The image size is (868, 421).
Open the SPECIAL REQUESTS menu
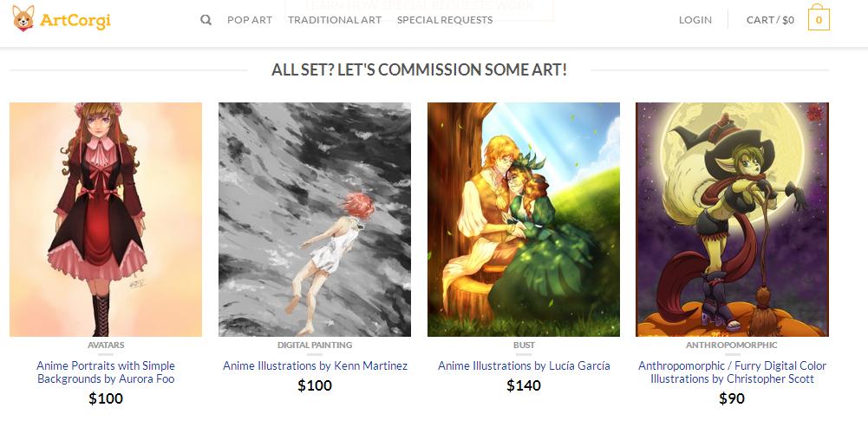(445, 20)
